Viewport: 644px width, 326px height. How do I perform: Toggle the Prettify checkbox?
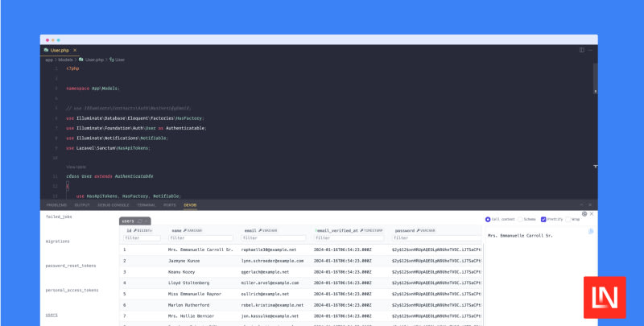[x=543, y=219]
